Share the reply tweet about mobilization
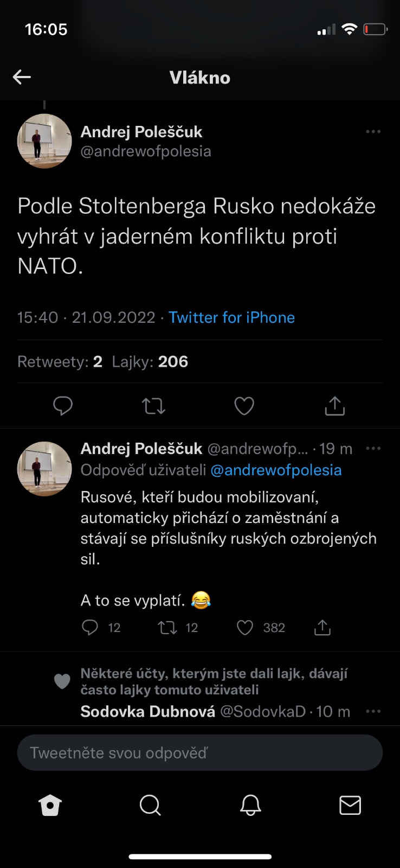The height and width of the screenshot is (868, 400). 322,628
